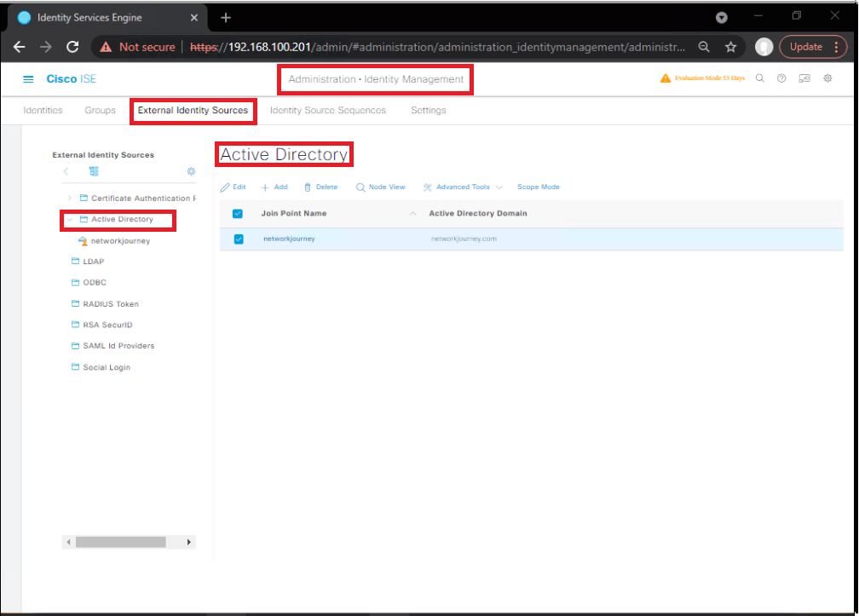Close the Identity Services Engine tab

(194, 18)
